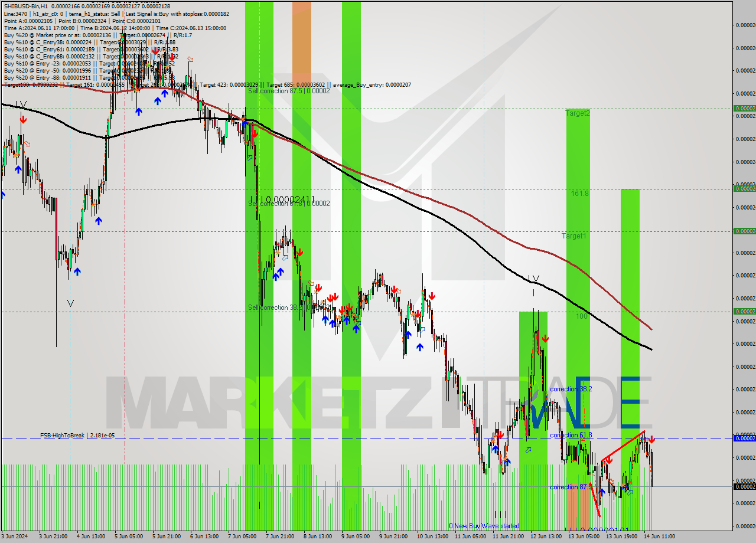
Task: Select the 'Target1' label
Action: point(573,235)
